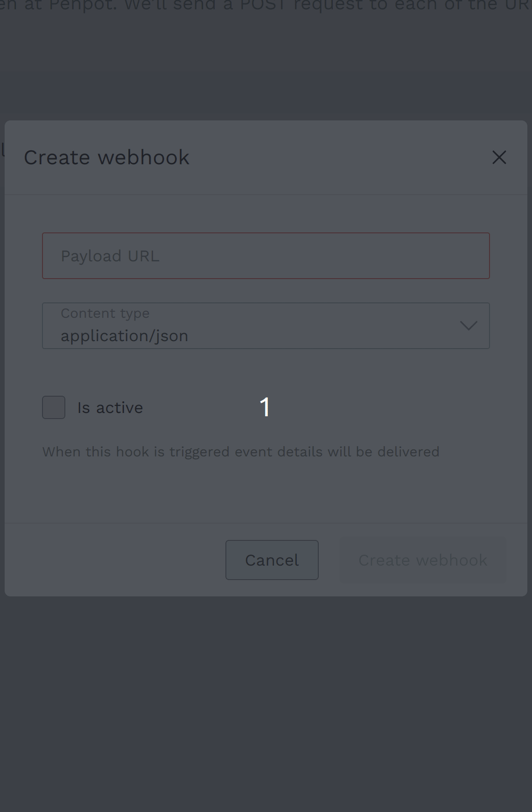Click the background POST request description text
Viewport: 532px width, 812px height.
click(266, 6)
